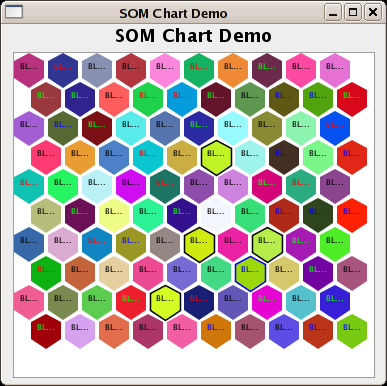Click the pale yellow hexagon cell
This screenshot has height=386, width=387.
114,215
